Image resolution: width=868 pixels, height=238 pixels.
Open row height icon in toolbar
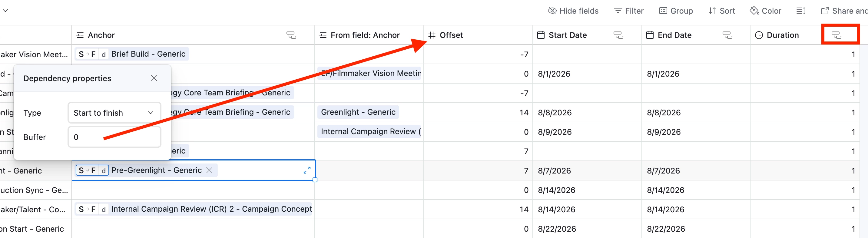tap(801, 11)
